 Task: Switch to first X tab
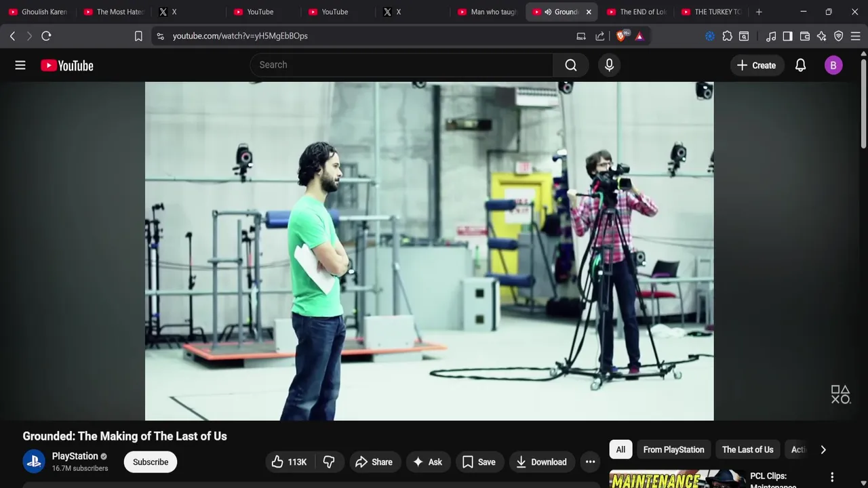point(188,12)
